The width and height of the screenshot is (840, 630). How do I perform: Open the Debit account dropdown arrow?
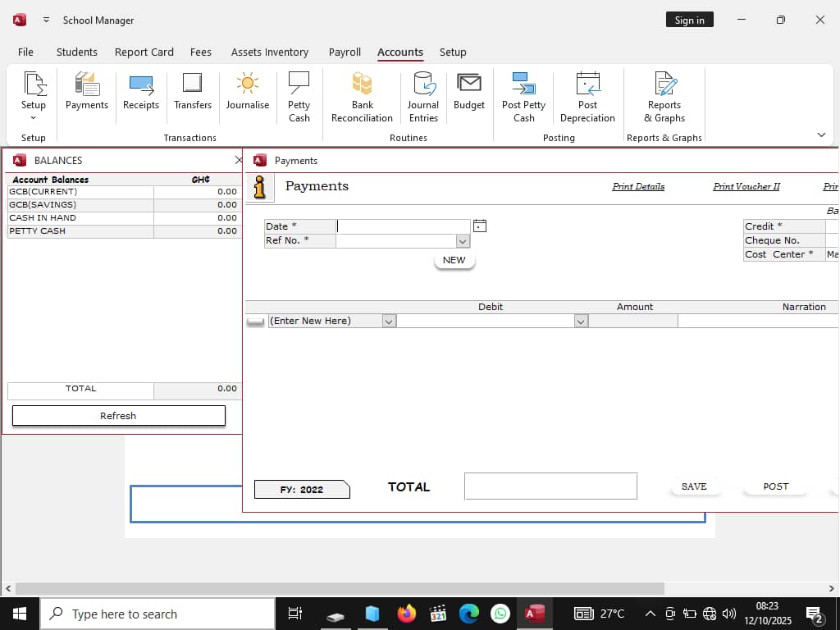coord(581,322)
